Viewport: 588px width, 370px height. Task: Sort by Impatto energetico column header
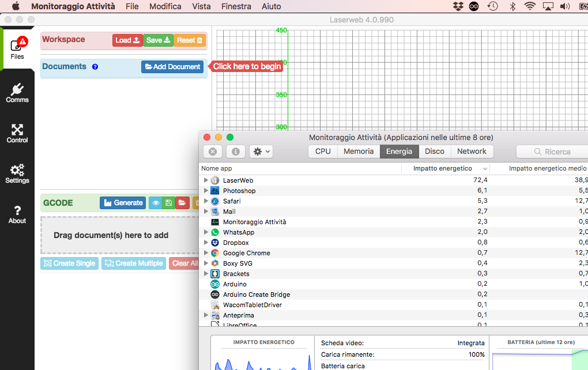(446, 168)
